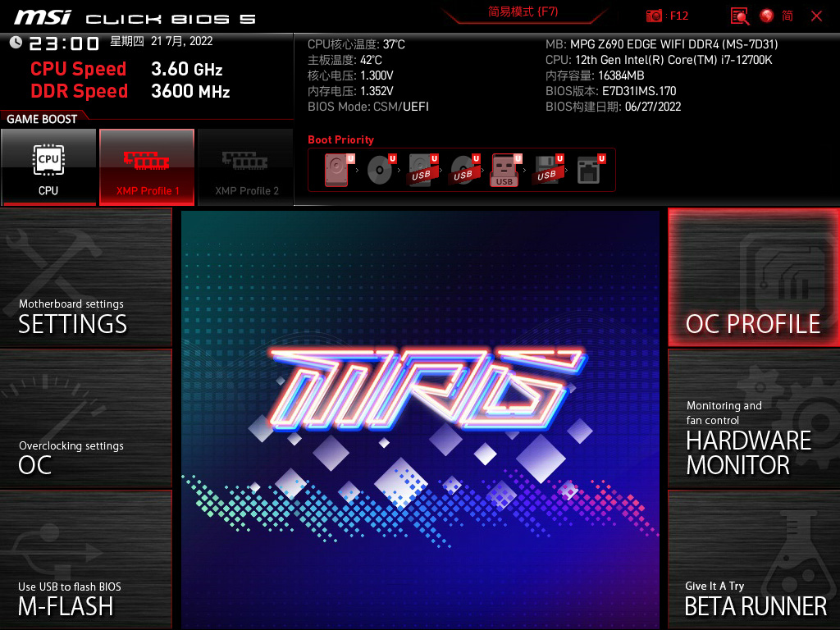Click the 主板温度 42°C reading
This screenshot has height=630, width=840.
click(345, 60)
